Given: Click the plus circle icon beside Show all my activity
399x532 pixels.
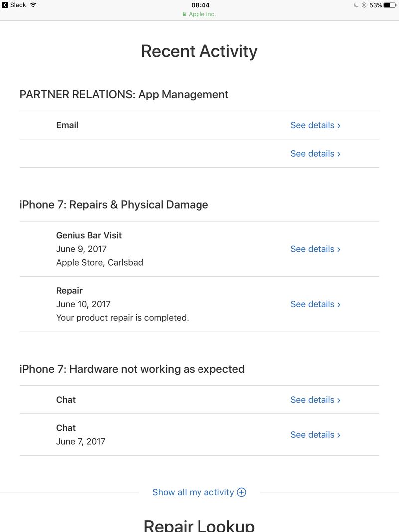Looking at the screenshot, I should (x=241, y=492).
